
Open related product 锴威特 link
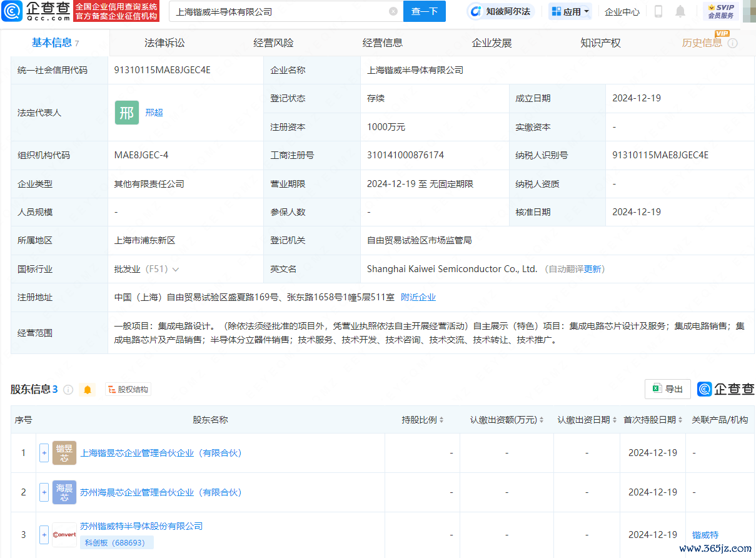[x=705, y=535]
